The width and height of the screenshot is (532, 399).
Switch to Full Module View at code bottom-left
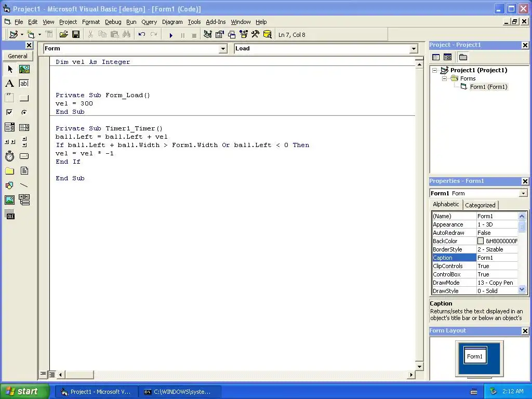52,375
